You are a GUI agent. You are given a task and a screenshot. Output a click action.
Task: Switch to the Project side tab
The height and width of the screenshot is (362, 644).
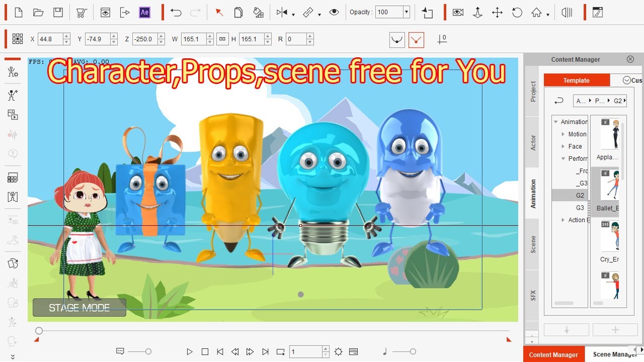[532, 92]
